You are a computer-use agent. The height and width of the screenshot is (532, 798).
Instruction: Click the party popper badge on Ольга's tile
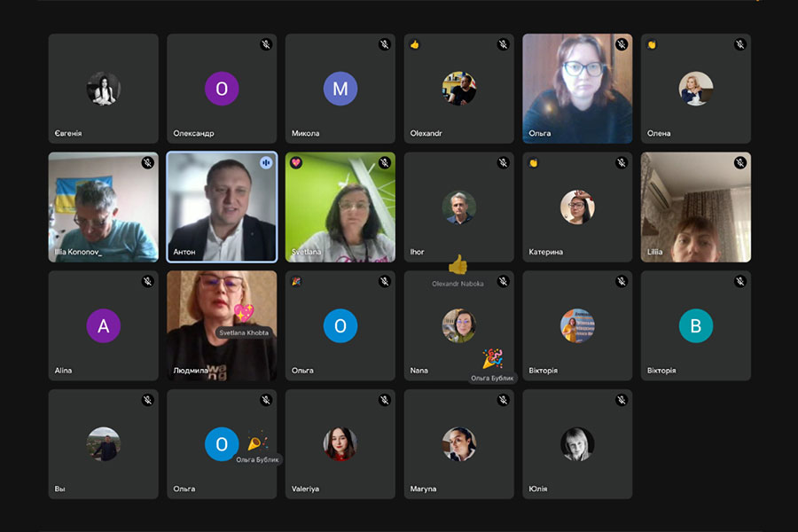tap(296, 282)
